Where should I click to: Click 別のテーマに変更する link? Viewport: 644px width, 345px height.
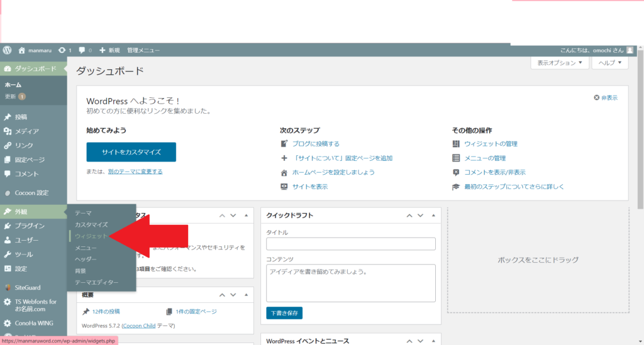pyautogui.click(x=135, y=172)
